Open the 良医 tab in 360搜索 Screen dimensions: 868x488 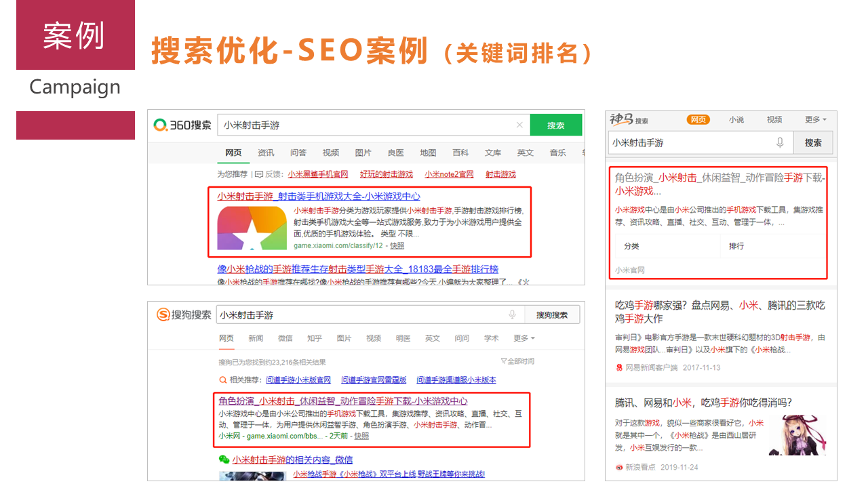click(395, 152)
